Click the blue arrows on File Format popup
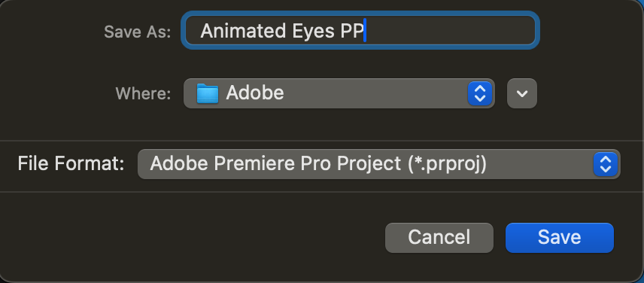This screenshot has width=644, height=283. [x=606, y=164]
